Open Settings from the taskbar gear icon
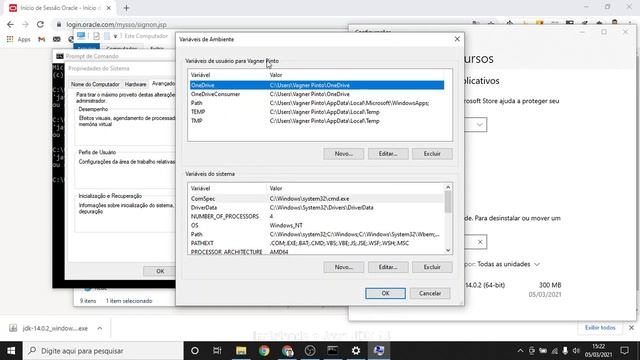This screenshot has width=640, height=360. pos(356,351)
